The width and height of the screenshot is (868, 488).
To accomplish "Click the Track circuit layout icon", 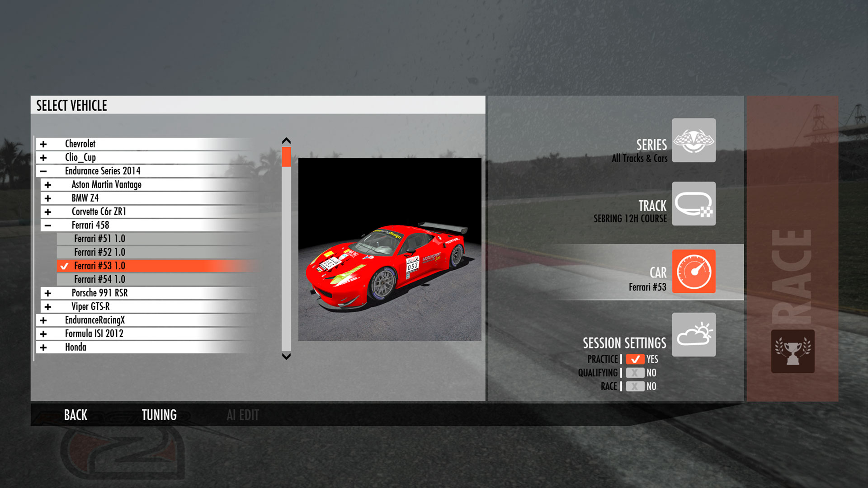I will tap(693, 204).
